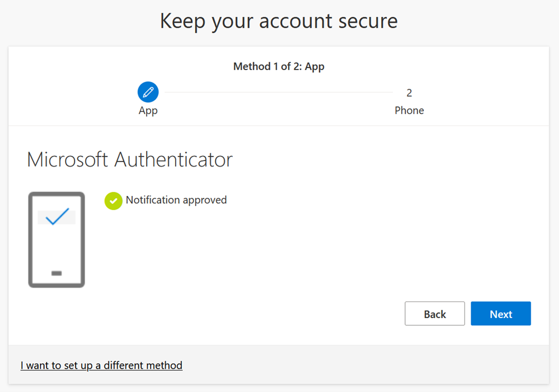This screenshot has width=559, height=392.
Task: Click the green approved checkmark icon
Action: [113, 201]
